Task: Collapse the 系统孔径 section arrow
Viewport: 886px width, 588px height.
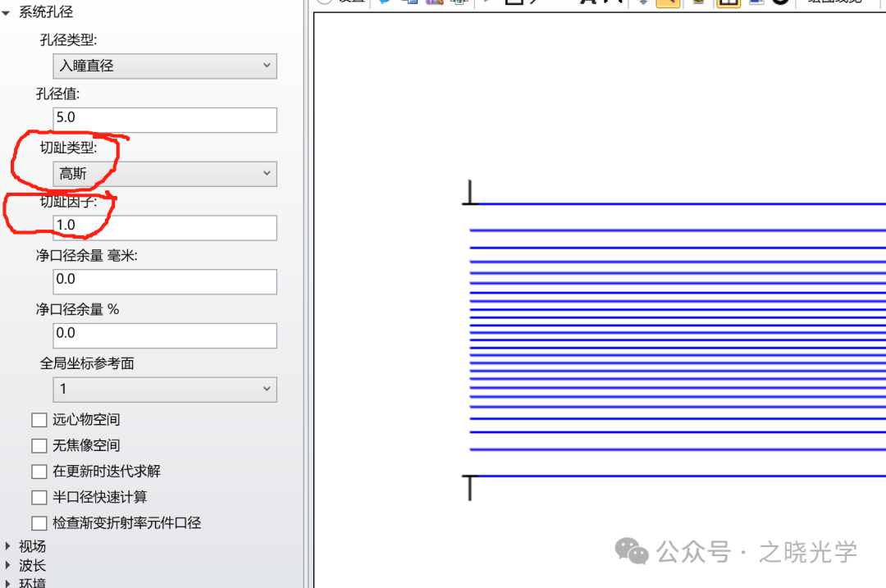Action: [7, 13]
